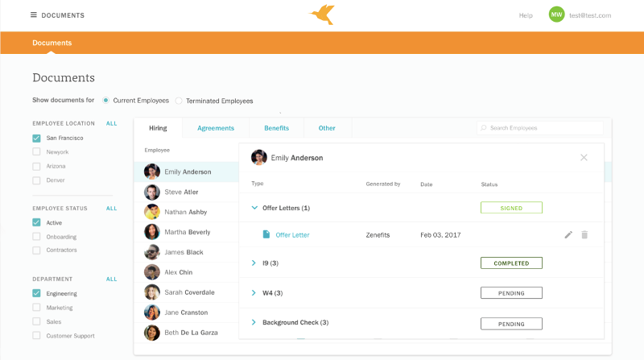
Task: Click the pencil edit icon for Offer Letter
Action: [x=568, y=234]
